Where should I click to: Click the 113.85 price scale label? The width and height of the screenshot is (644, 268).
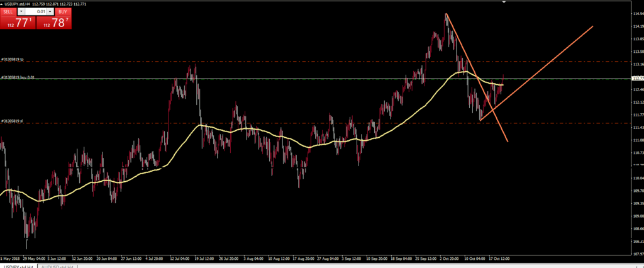point(638,39)
